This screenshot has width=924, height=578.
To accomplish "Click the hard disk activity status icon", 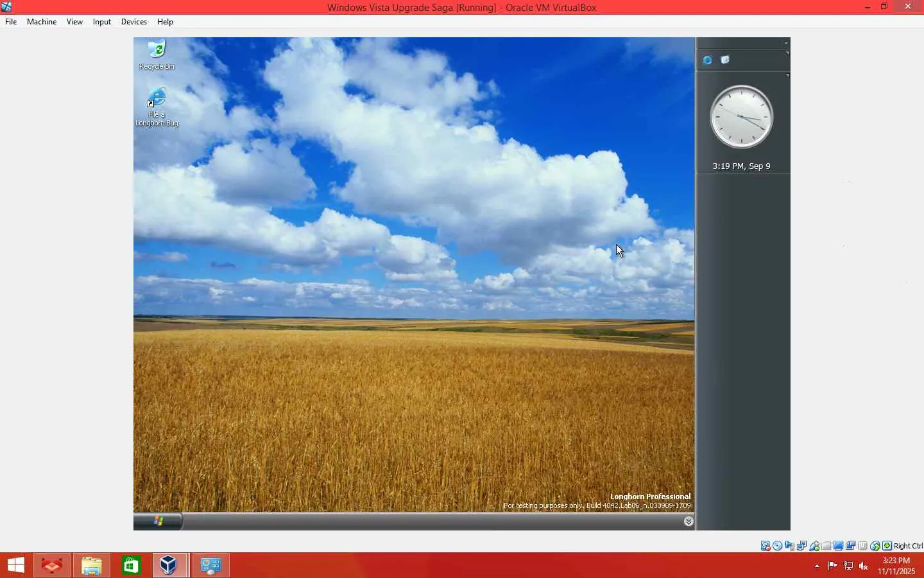I will (x=766, y=546).
